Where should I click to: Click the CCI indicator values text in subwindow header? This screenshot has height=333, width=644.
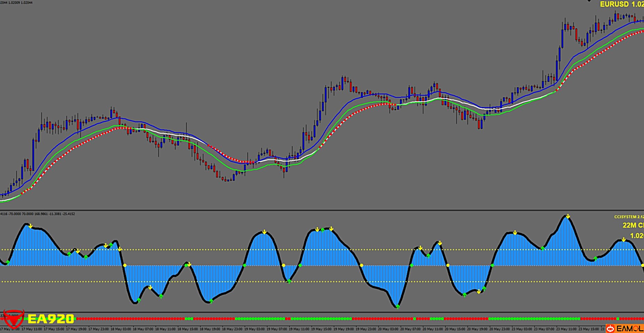click(x=38, y=214)
